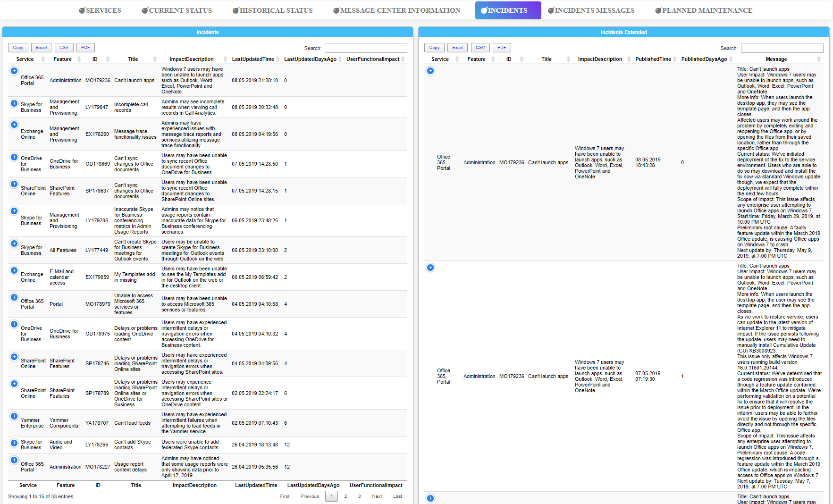The width and height of the screenshot is (833, 504).
Task: Open the Incidents Messages tab
Action: click(x=591, y=10)
